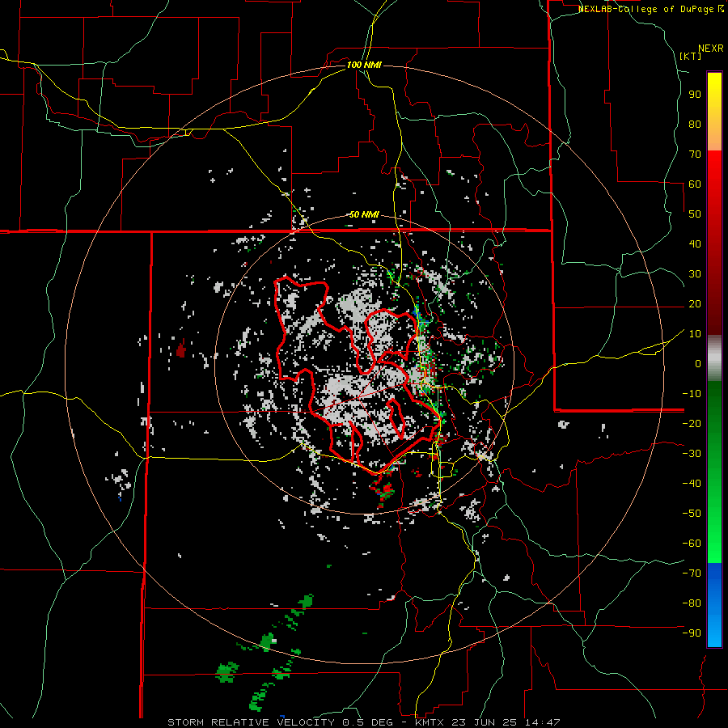
Task: Click the 10 value on velocity scale
Action: tap(695, 334)
